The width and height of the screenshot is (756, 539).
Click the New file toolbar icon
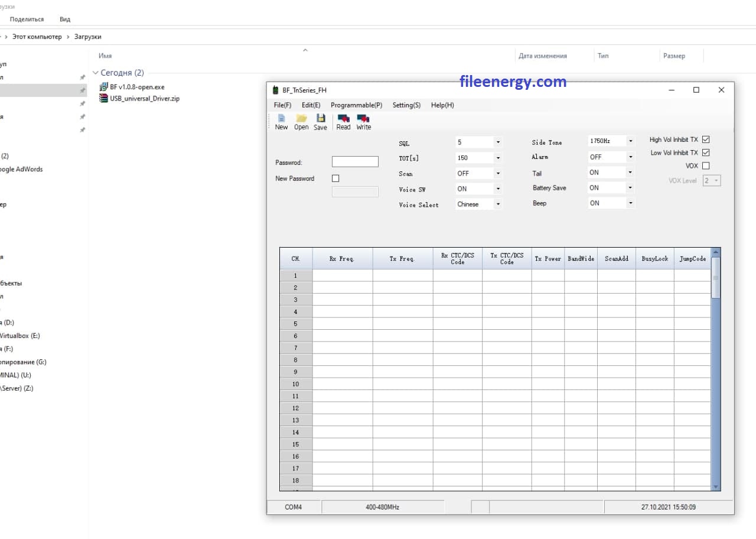click(x=282, y=122)
